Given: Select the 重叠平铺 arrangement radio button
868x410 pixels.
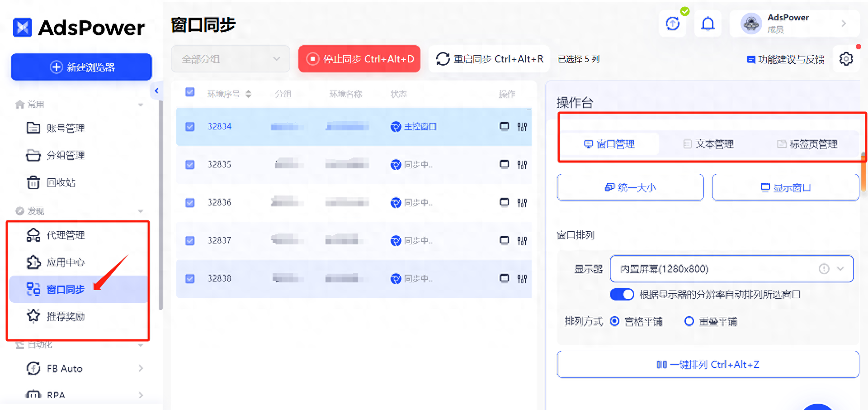Looking at the screenshot, I should pos(689,321).
